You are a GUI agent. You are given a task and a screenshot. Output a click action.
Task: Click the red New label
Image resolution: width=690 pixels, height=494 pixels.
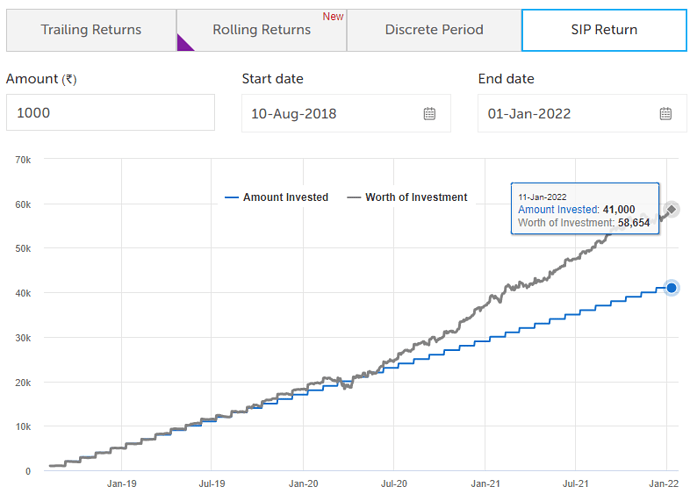(x=333, y=17)
